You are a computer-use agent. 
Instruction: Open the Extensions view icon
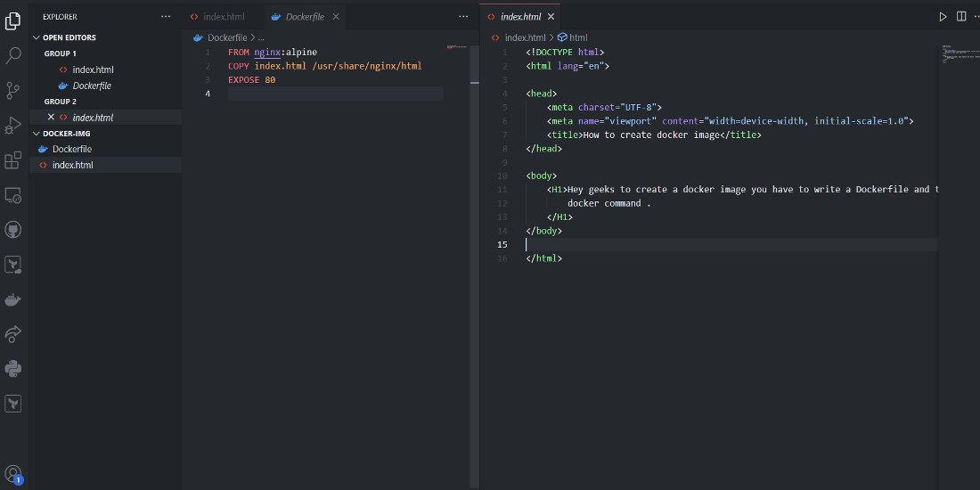click(12, 160)
